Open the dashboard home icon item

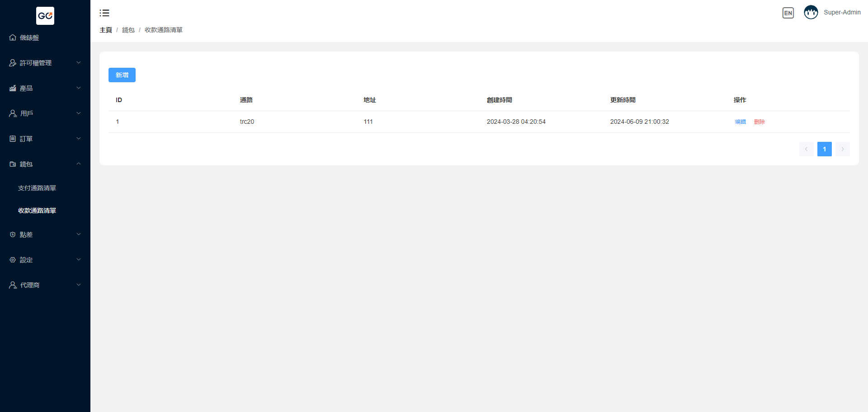(13, 37)
